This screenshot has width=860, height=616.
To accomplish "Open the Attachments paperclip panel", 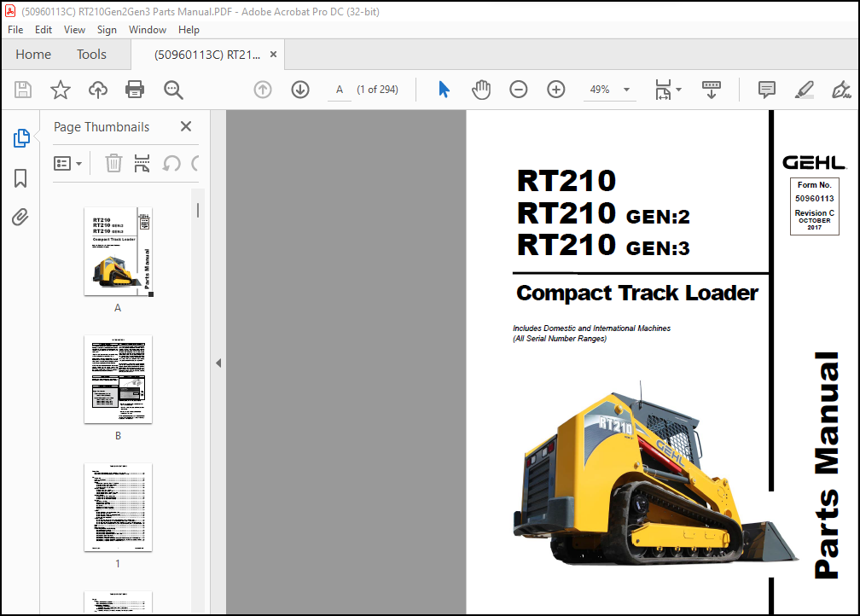I will [20, 218].
